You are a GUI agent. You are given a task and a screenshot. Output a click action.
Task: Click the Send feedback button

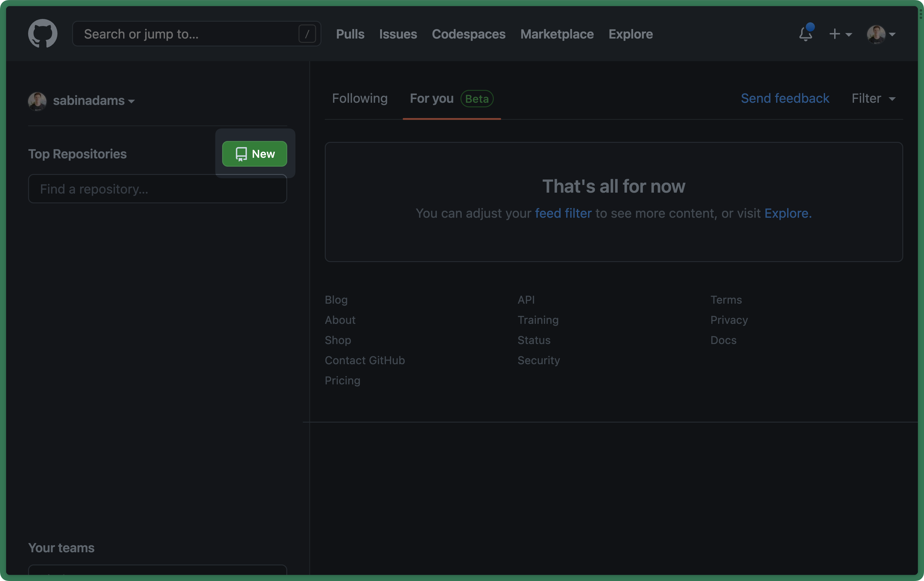(x=786, y=98)
